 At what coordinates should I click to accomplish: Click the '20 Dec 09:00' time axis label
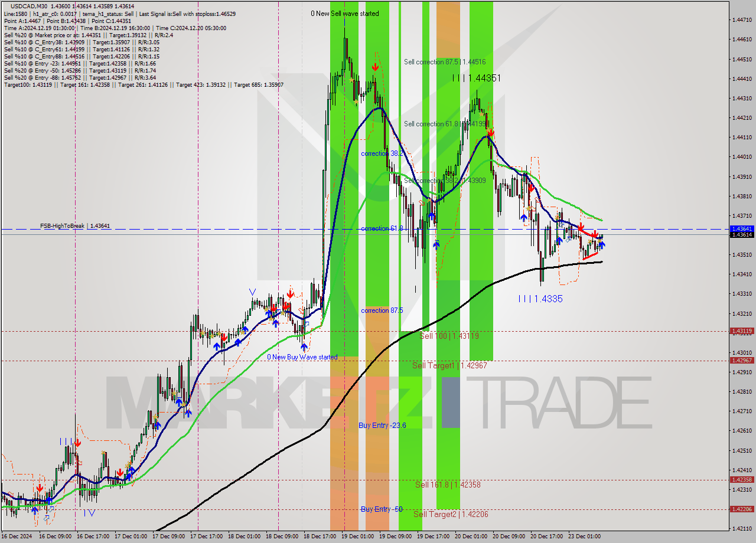(x=509, y=537)
